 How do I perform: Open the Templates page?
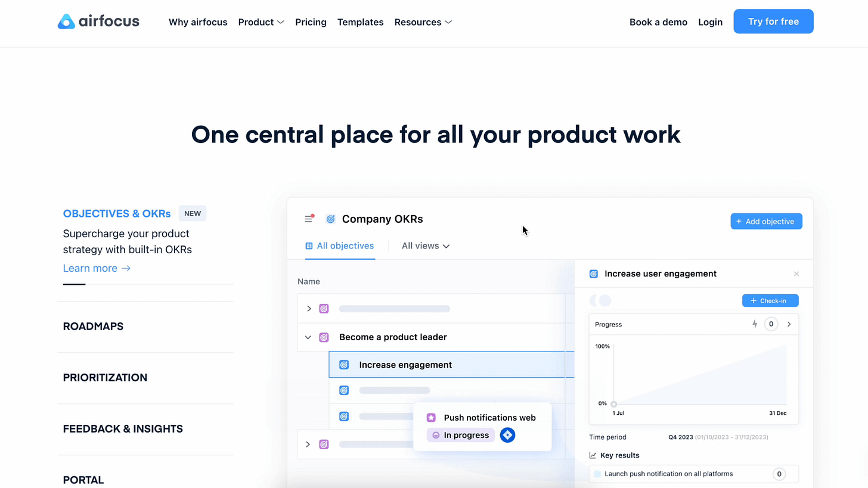[x=360, y=22]
